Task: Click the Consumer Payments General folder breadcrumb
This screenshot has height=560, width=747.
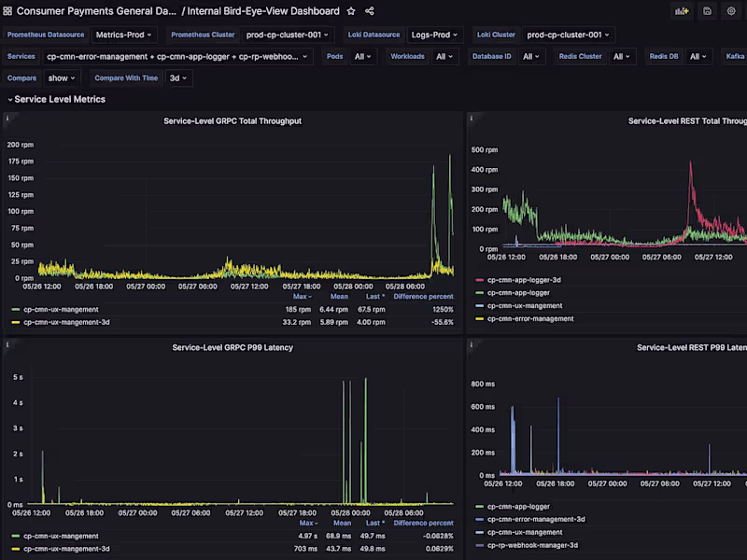Action: (x=96, y=11)
